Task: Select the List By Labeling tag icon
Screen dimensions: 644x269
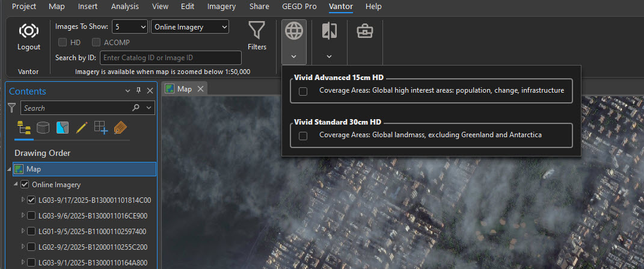Action: 120,128
